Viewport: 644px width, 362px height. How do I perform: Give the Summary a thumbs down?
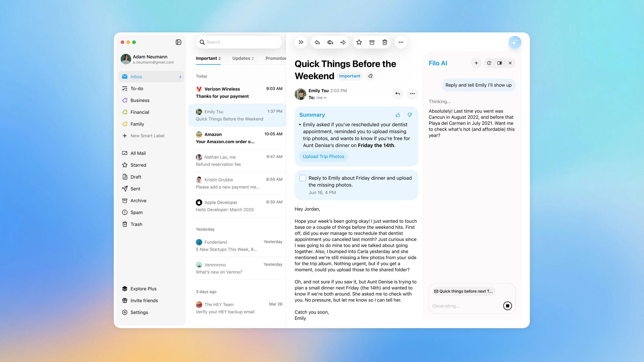click(x=410, y=115)
